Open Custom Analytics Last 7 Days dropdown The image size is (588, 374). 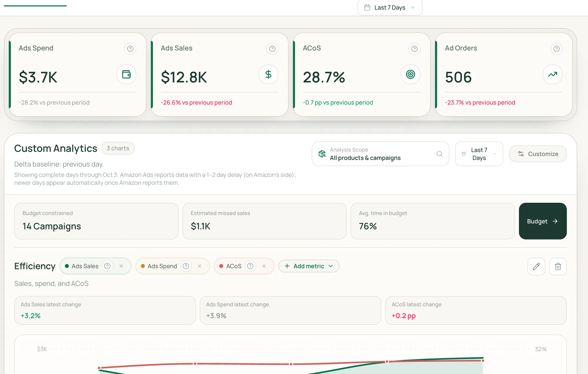479,154
